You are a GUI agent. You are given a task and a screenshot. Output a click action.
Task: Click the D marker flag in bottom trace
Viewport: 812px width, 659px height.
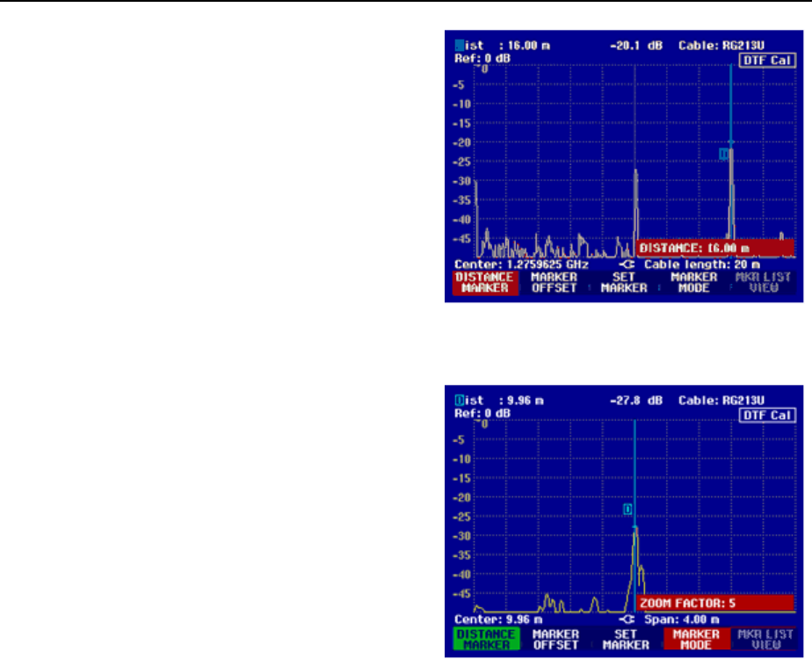627,510
